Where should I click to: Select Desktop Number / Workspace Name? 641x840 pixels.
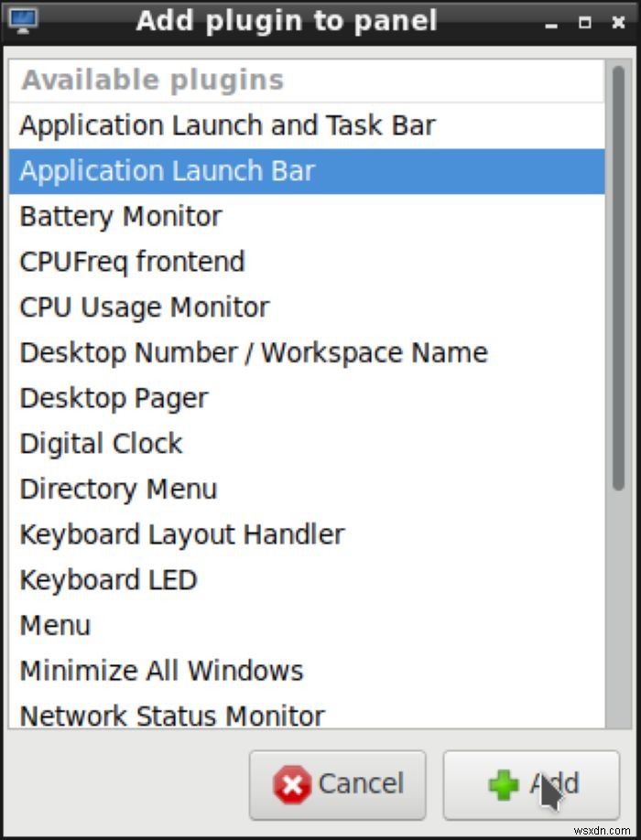click(254, 352)
